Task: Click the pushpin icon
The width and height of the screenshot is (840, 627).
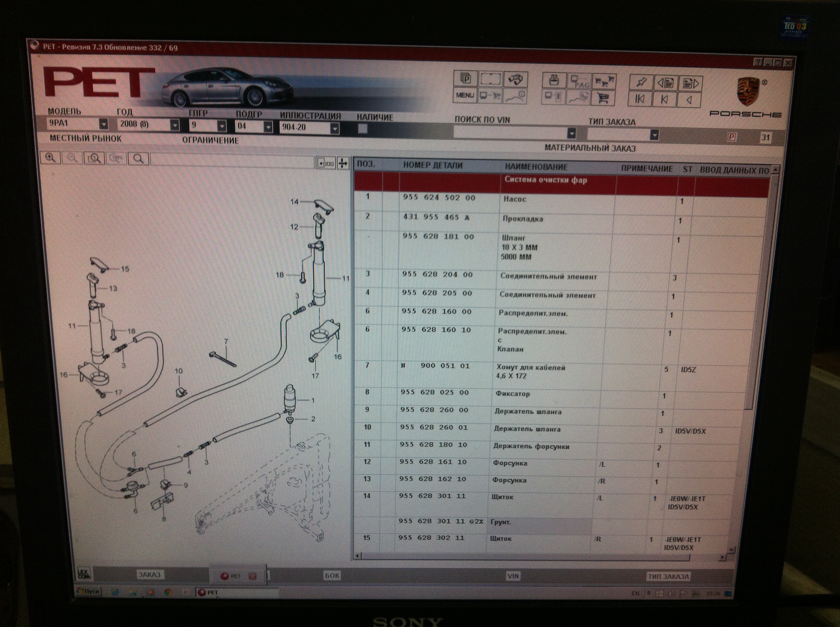Action: coord(641,82)
